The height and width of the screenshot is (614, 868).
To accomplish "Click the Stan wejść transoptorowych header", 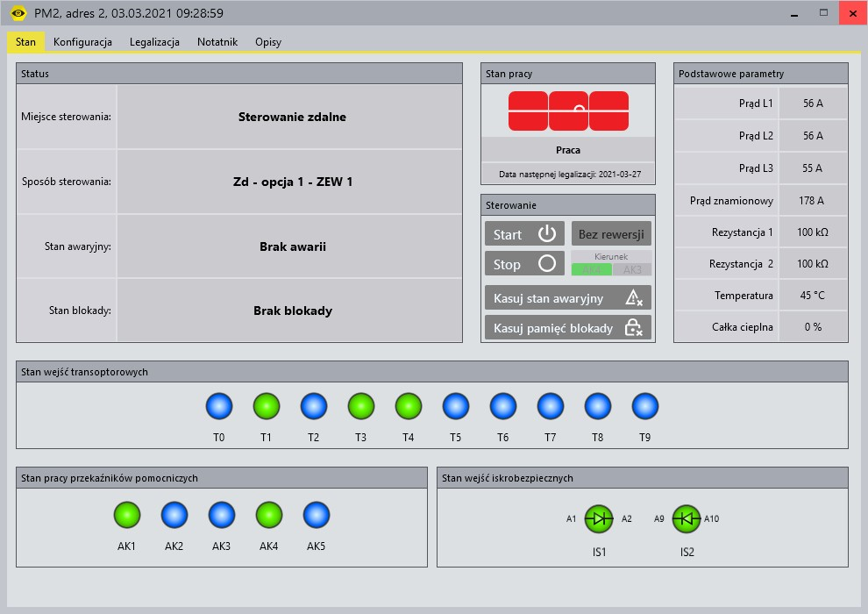I will 431,372.
